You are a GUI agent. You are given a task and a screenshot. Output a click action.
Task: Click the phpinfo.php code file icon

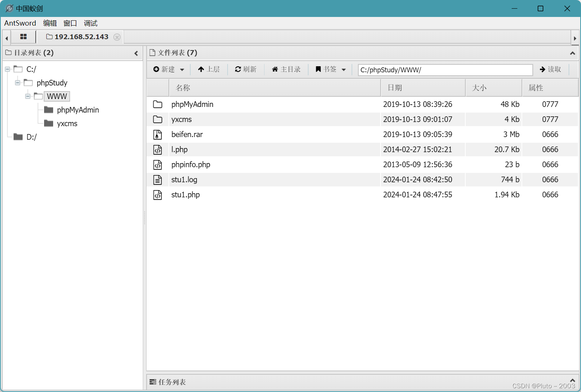click(157, 165)
